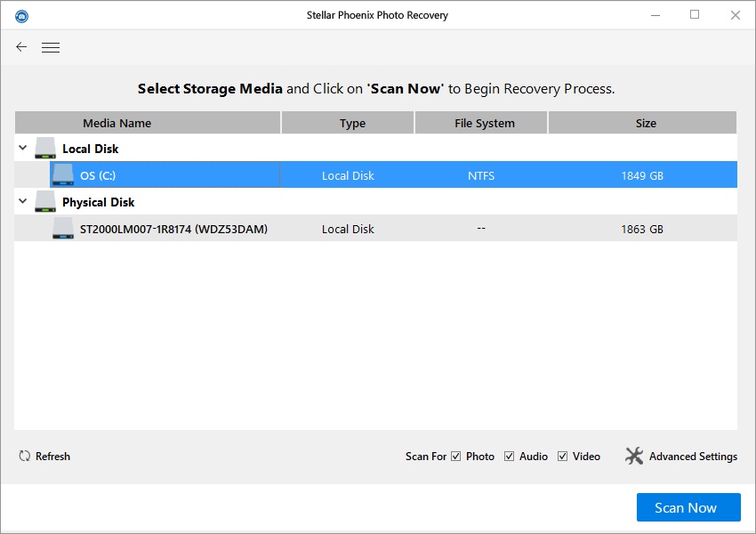Click the ST2000LM007 drive icon
The image size is (756, 534).
click(x=62, y=229)
